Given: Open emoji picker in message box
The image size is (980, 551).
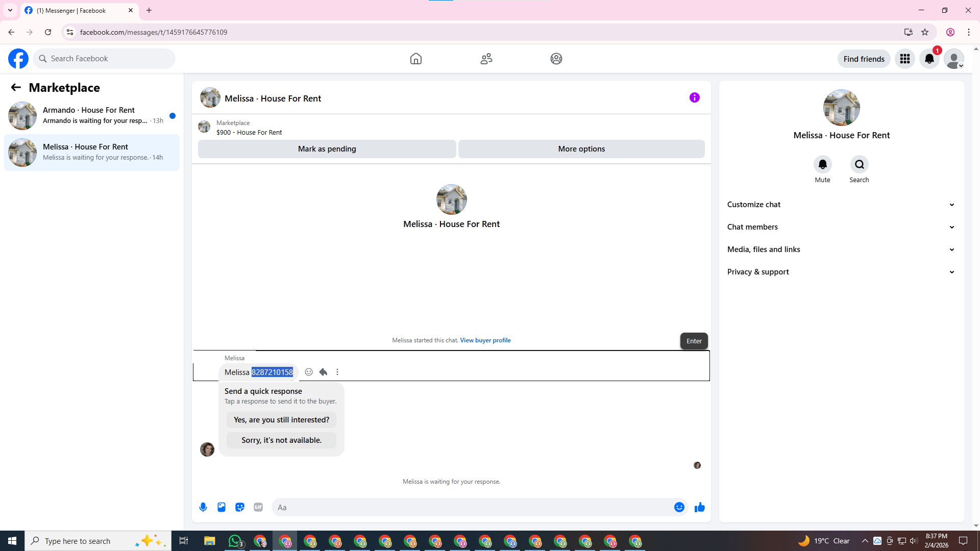Looking at the screenshot, I should click(679, 507).
